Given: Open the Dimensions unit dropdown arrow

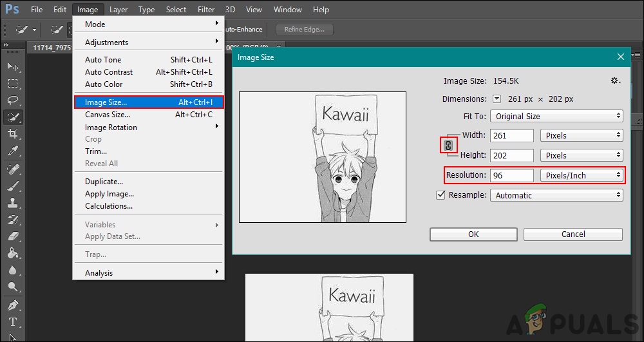Looking at the screenshot, I should [x=497, y=99].
